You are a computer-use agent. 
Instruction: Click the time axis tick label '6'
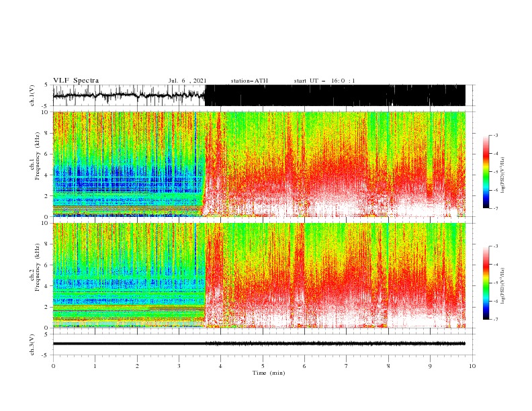pos(305,366)
